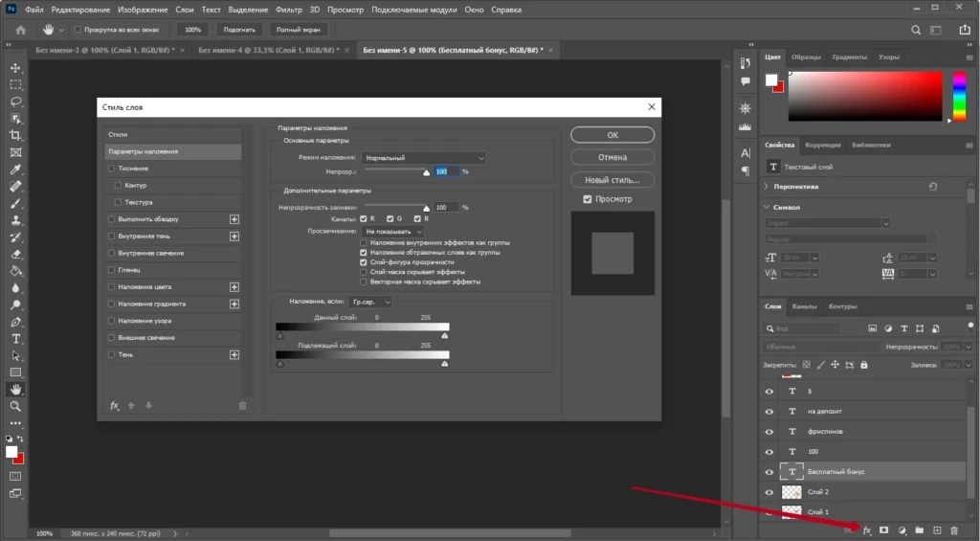Create new adjustment layer icon
This screenshot has width=980, height=541.
(x=902, y=530)
